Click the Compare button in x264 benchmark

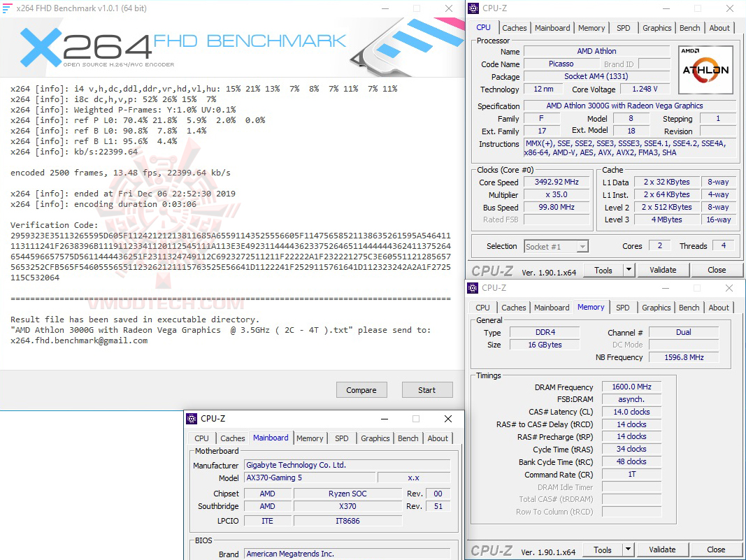(x=361, y=390)
